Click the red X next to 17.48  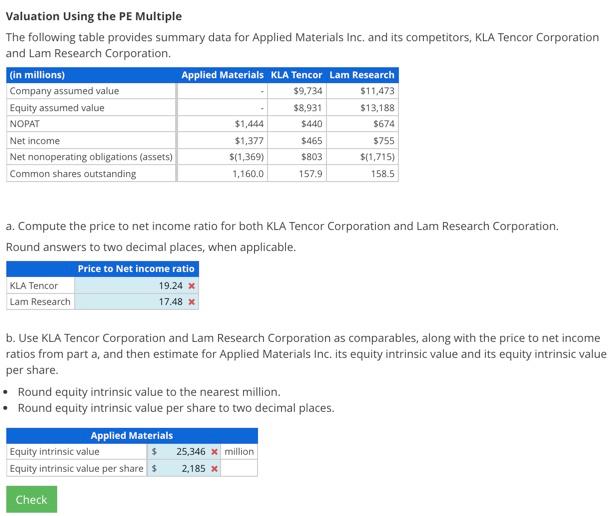pyautogui.click(x=191, y=302)
